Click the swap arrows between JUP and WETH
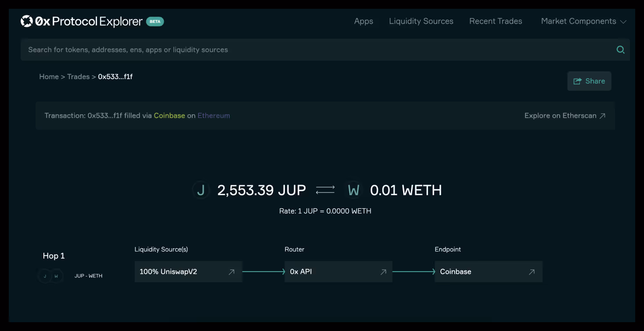This screenshot has height=331, width=644. click(x=325, y=190)
